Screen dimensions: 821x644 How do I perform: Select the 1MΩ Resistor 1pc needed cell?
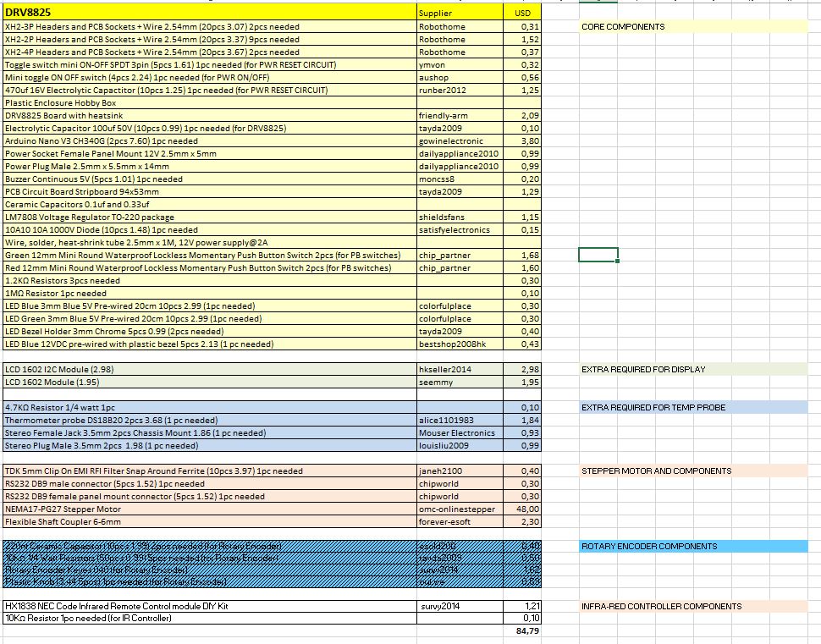click(210, 293)
